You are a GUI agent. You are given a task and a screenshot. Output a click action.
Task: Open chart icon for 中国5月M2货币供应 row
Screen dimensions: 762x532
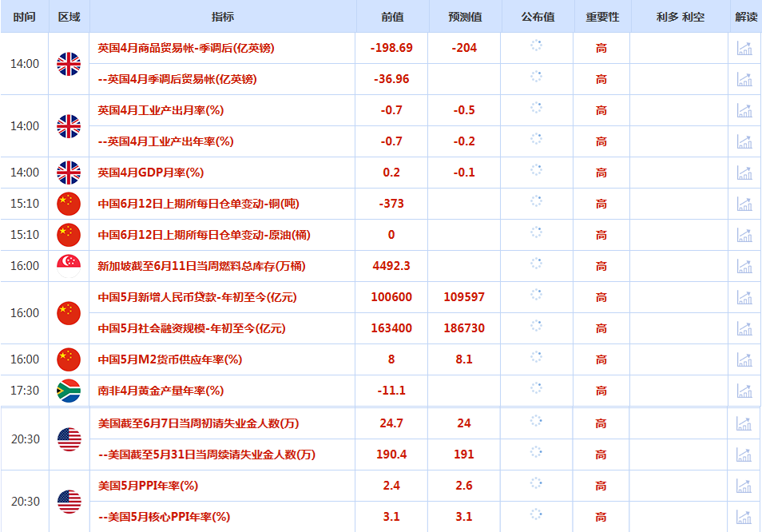(x=744, y=359)
